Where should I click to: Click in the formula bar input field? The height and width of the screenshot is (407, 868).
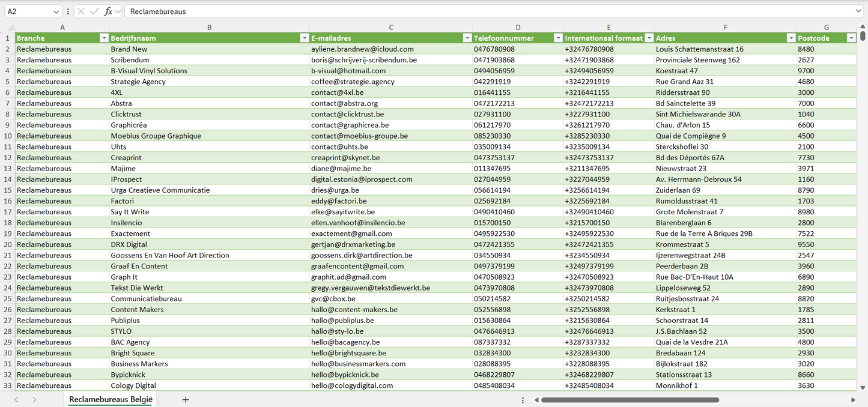tap(481, 11)
